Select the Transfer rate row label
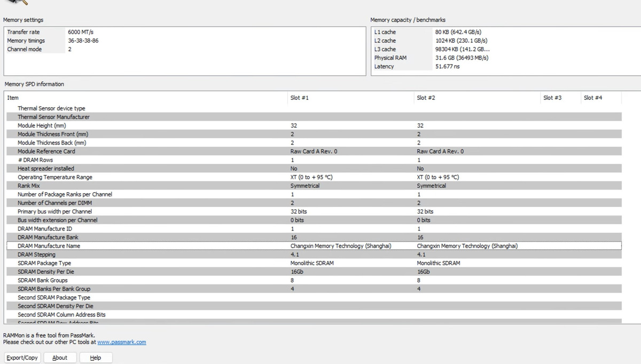Viewport: 641px width, 364px height. (x=24, y=32)
